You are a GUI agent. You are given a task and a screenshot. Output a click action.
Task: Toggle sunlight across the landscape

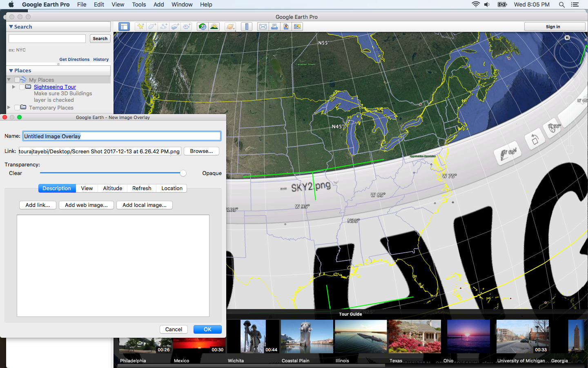(214, 27)
